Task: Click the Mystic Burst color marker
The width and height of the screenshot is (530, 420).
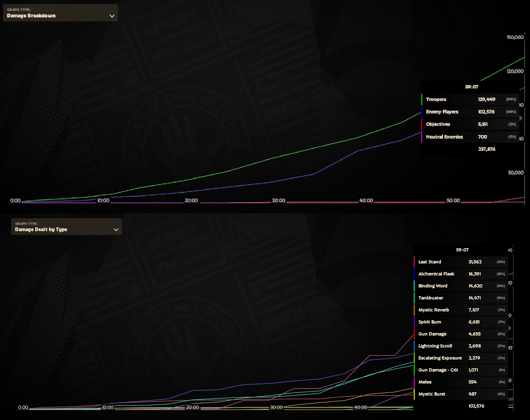Action: (414, 394)
